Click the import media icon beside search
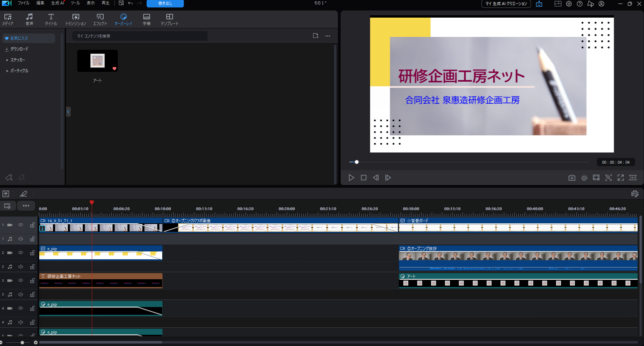Viewport: 644px width, 346px height. [316, 36]
